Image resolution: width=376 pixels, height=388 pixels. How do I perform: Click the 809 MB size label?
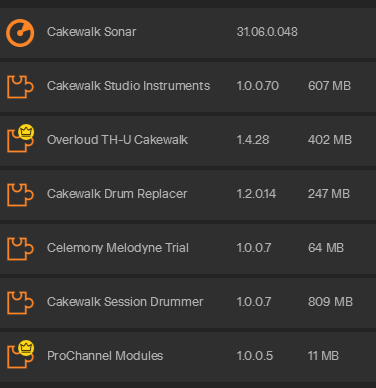pos(330,302)
